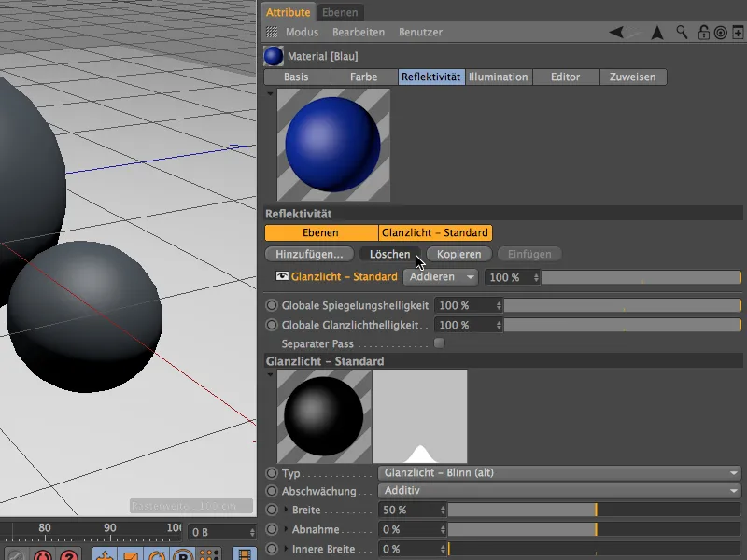Click the Globale Spiegelungshelligkeit slider bar
This screenshot has width=747, height=560.
[x=623, y=305]
